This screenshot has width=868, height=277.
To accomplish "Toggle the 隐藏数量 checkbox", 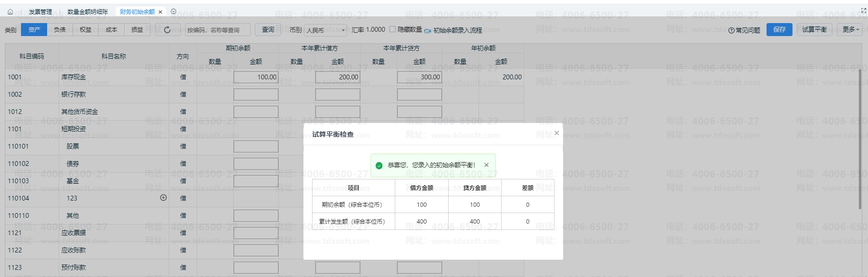I will pos(392,29).
